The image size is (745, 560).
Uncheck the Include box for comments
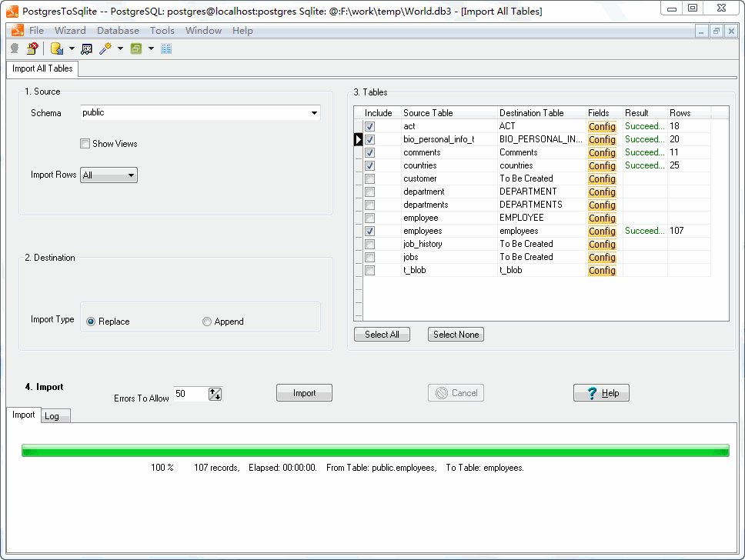point(369,152)
